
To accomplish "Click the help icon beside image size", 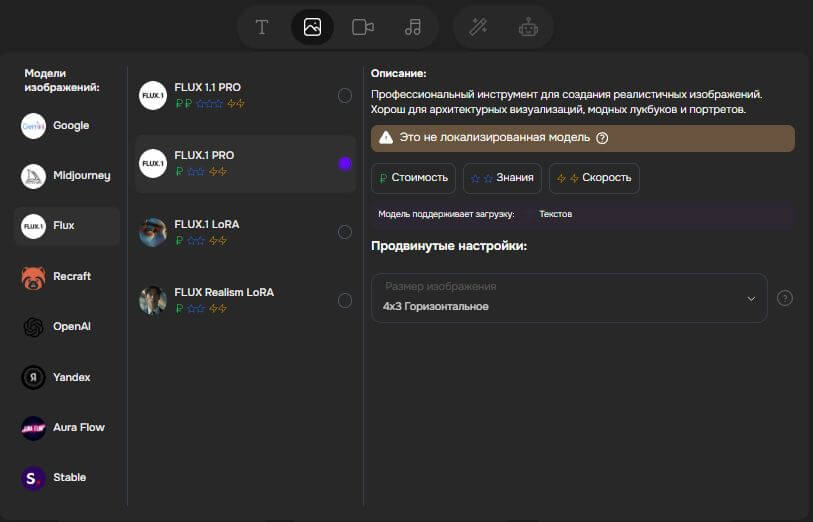I will (x=785, y=298).
